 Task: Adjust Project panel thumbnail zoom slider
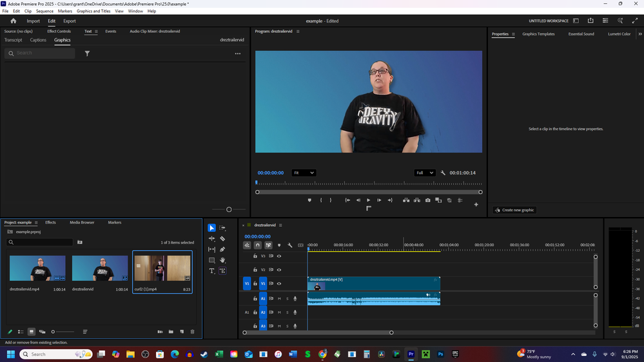tap(53, 332)
